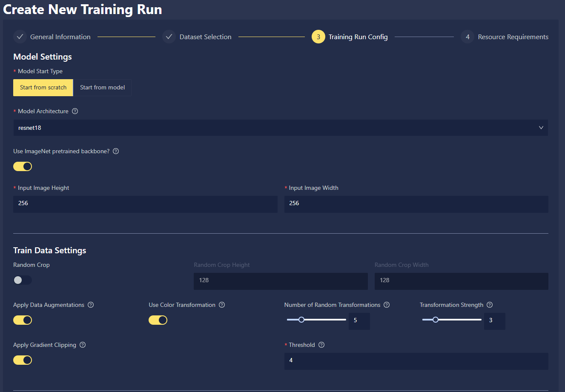Click the Create New Training Run title
The image size is (565, 392).
point(83,9)
